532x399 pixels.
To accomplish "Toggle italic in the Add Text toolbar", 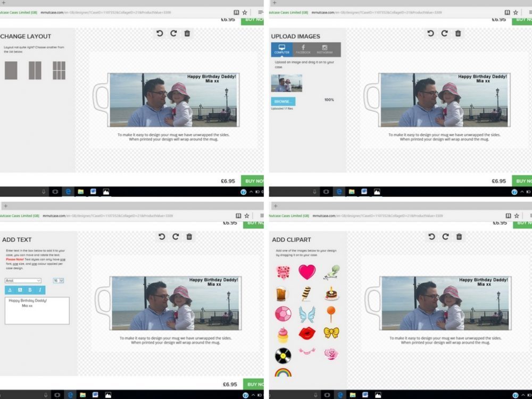I will pos(40,290).
